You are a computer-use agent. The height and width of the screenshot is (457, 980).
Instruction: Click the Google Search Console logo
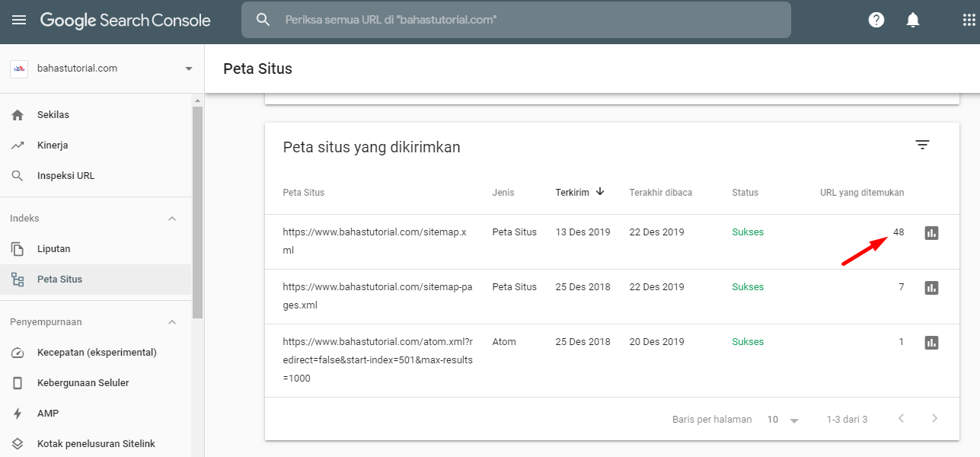[x=126, y=21]
